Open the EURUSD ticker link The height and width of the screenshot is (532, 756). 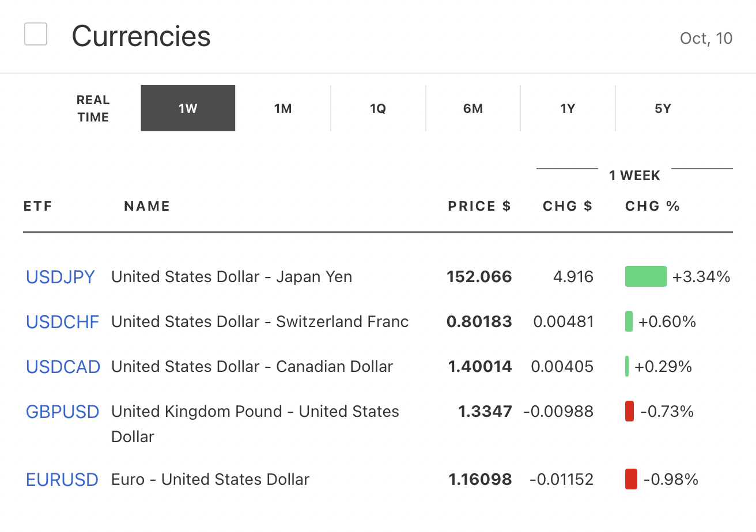coord(62,480)
